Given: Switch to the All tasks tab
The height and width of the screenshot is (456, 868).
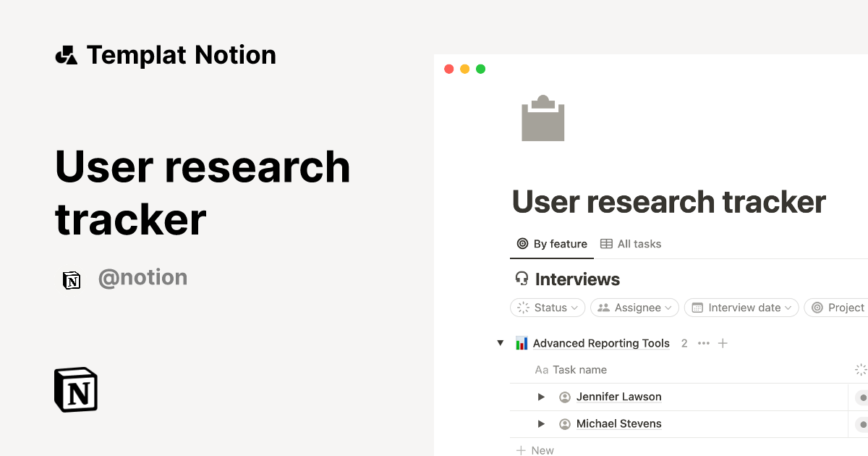Looking at the screenshot, I should [639, 243].
